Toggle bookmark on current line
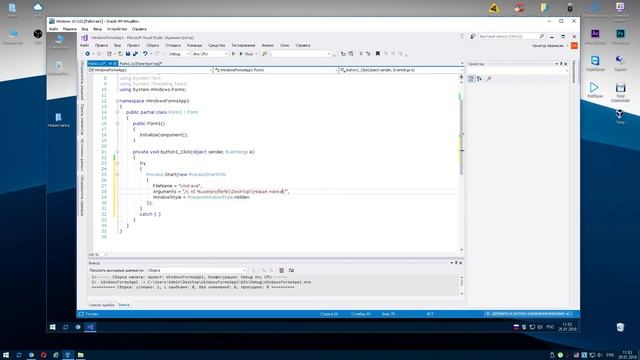Screen dimensions: 640x360 click(x=378, y=54)
